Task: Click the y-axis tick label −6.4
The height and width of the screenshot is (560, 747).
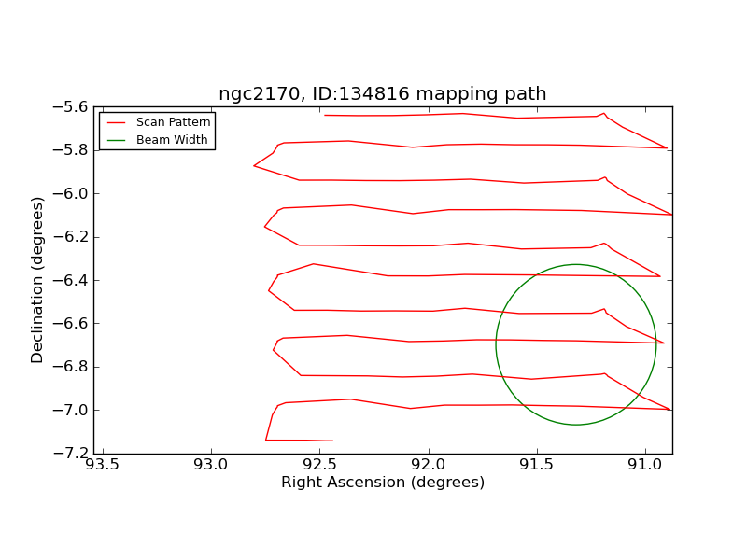Action: pyautogui.click(x=70, y=280)
